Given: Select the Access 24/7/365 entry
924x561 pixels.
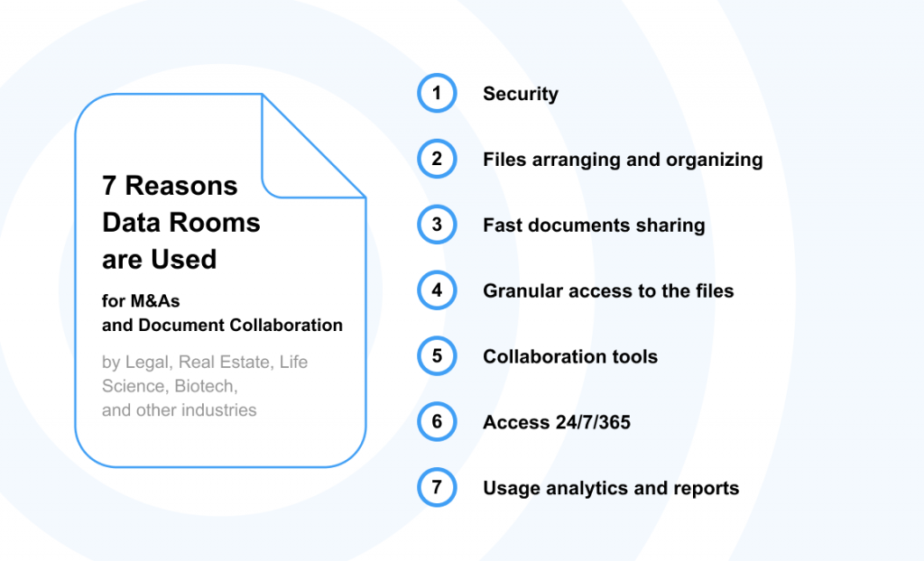Looking at the screenshot, I should click(558, 422).
